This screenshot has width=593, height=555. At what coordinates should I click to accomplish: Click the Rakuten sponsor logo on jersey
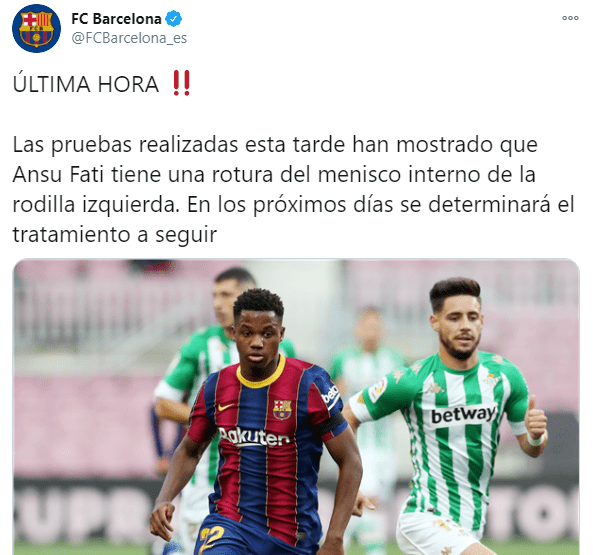coord(254,437)
